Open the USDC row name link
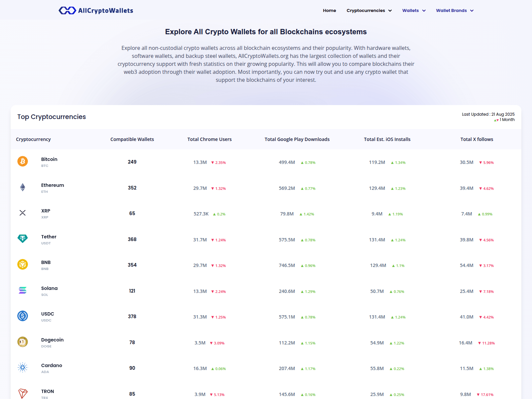532x399 pixels. [48, 314]
